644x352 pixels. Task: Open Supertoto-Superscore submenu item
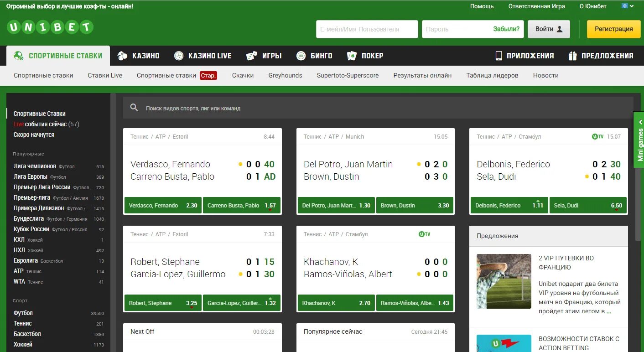(x=348, y=75)
